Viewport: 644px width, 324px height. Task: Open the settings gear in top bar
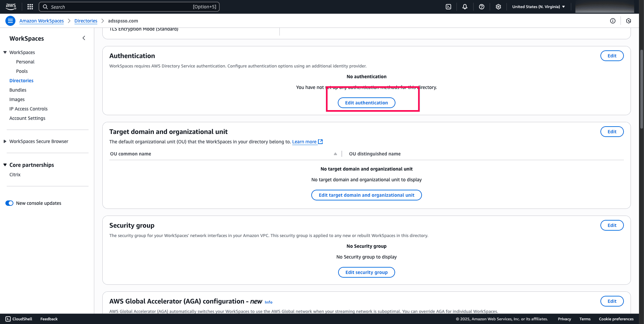coord(498,7)
